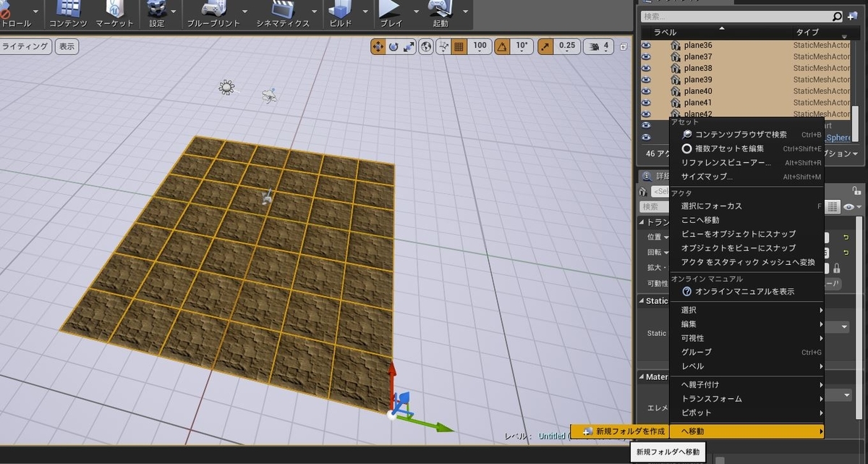This screenshot has height=464, width=868.
Task: Toggle visibility eye for plane40
Action: 647,91
